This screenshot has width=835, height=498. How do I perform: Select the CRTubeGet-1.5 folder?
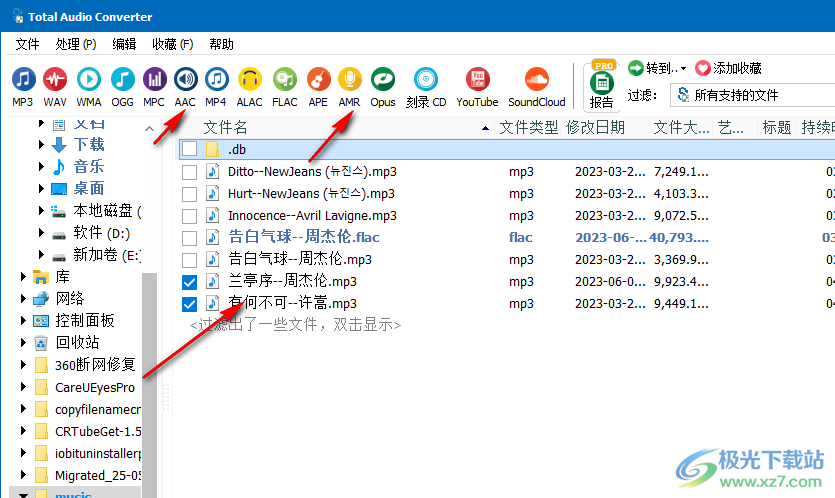[98, 431]
